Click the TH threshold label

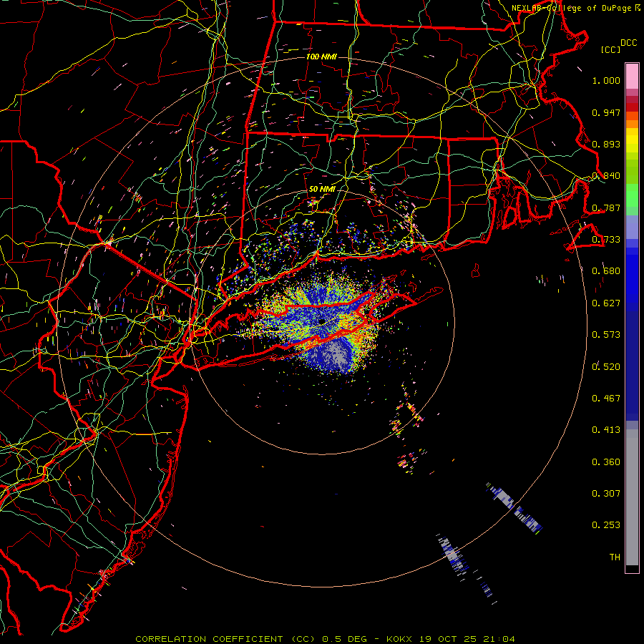tap(615, 557)
